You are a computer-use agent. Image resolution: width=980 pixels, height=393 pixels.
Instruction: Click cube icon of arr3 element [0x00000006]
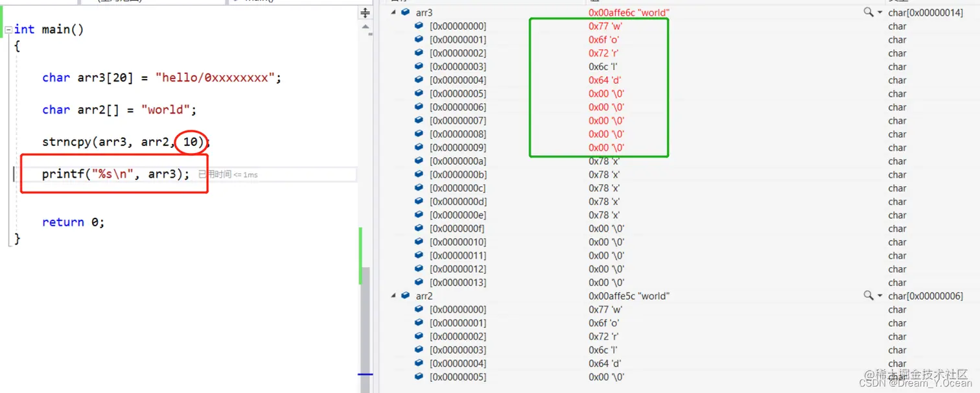(419, 107)
